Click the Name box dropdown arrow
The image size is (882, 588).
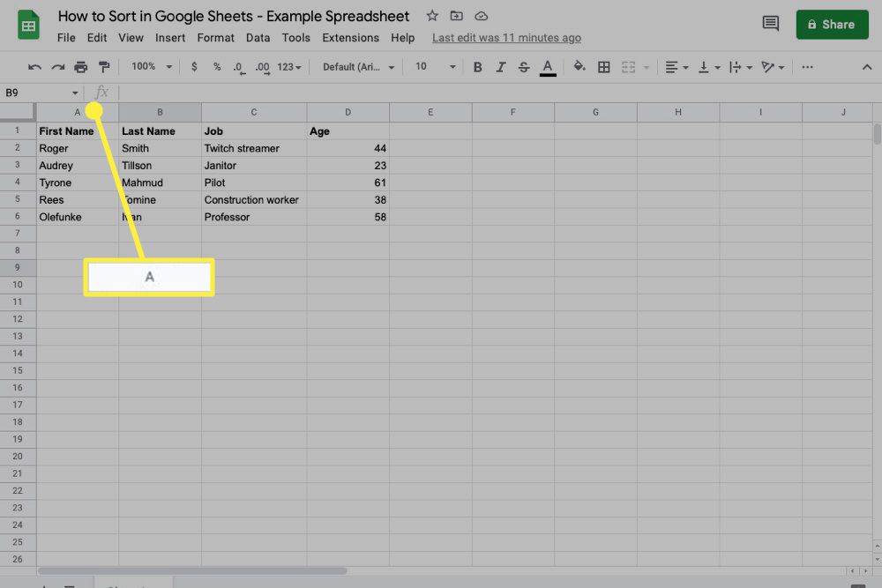click(75, 93)
